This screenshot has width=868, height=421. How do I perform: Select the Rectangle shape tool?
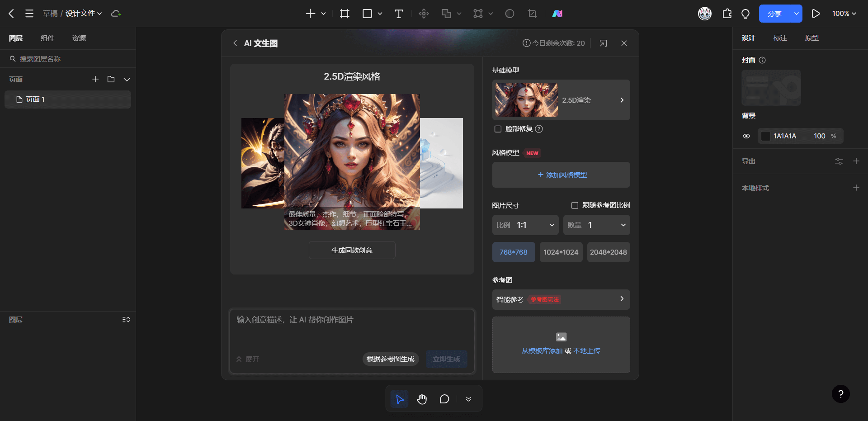(367, 14)
